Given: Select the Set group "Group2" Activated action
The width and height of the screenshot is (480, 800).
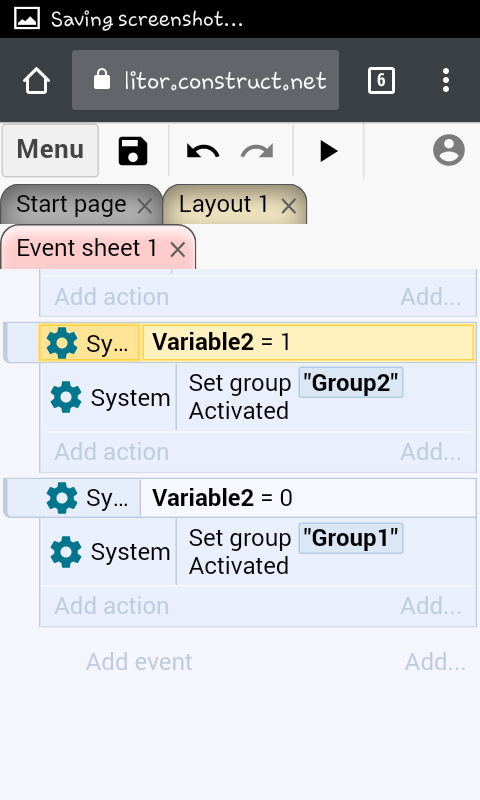Looking at the screenshot, I should (325, 397).
